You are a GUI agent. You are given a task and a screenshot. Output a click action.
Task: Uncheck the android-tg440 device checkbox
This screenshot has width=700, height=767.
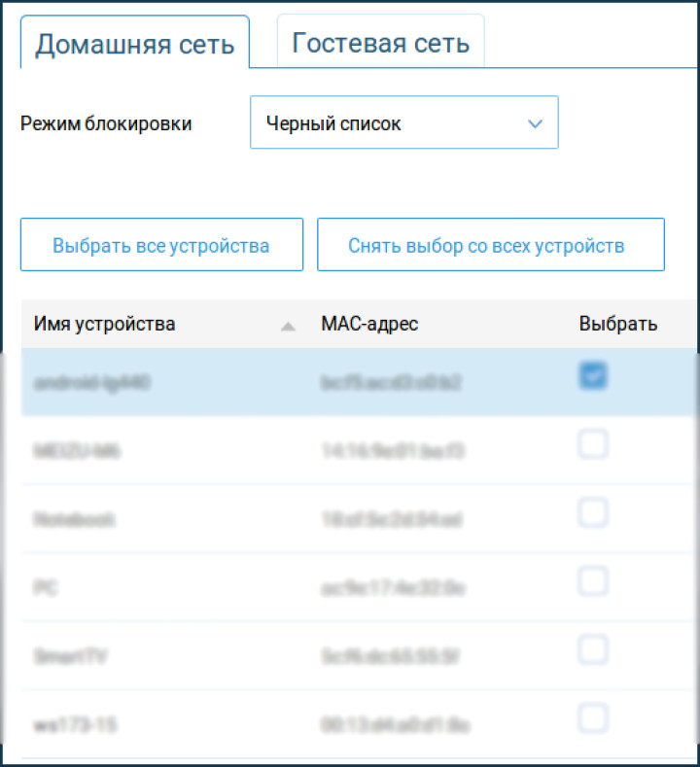tap(593, 376)
